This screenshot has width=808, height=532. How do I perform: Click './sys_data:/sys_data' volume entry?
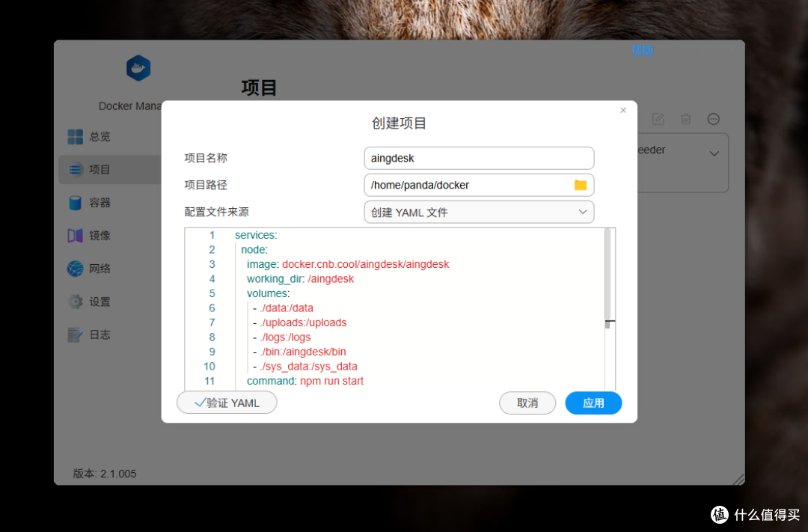(x=308, y=367)
